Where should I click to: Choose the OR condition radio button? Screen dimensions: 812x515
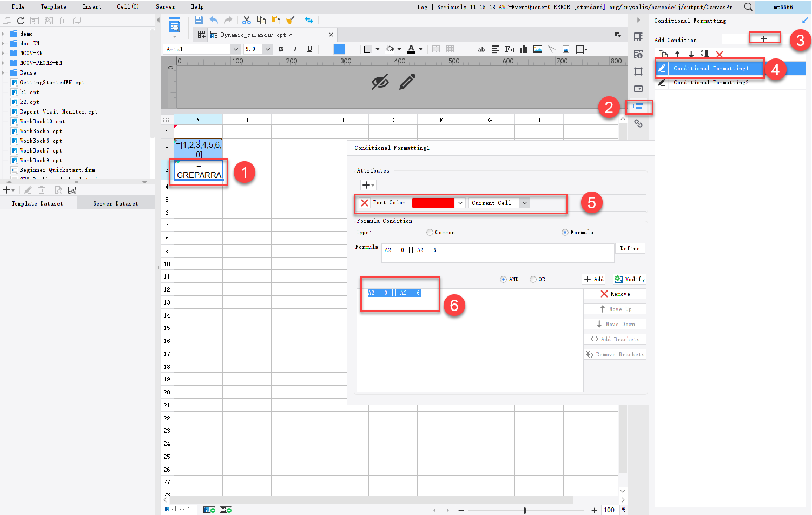pos(533,280)
